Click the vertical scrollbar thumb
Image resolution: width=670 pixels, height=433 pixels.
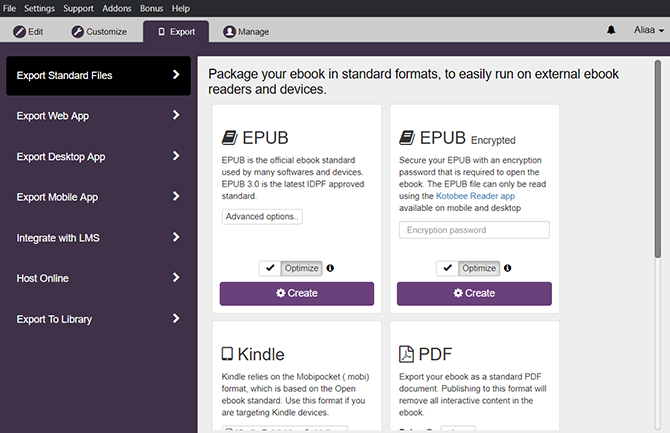pyautogui.click(x=657, y=160)
